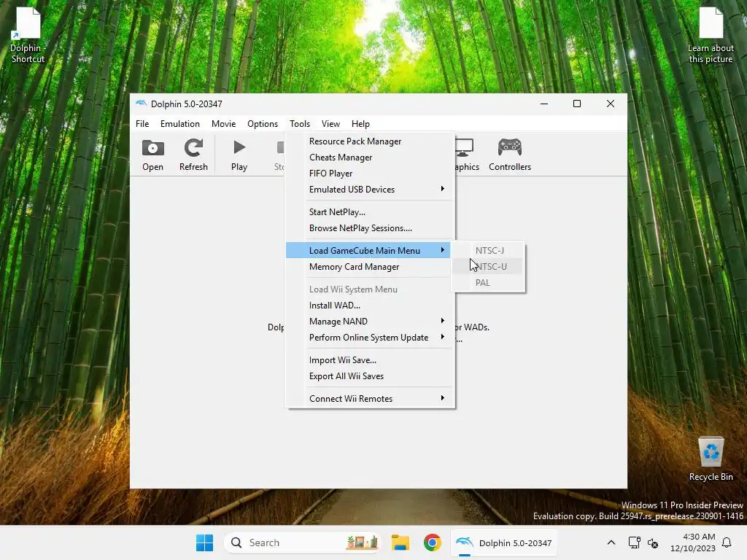Open the Controllers settings icon
The width and height of the screenshot is (747, 560).
510,147
